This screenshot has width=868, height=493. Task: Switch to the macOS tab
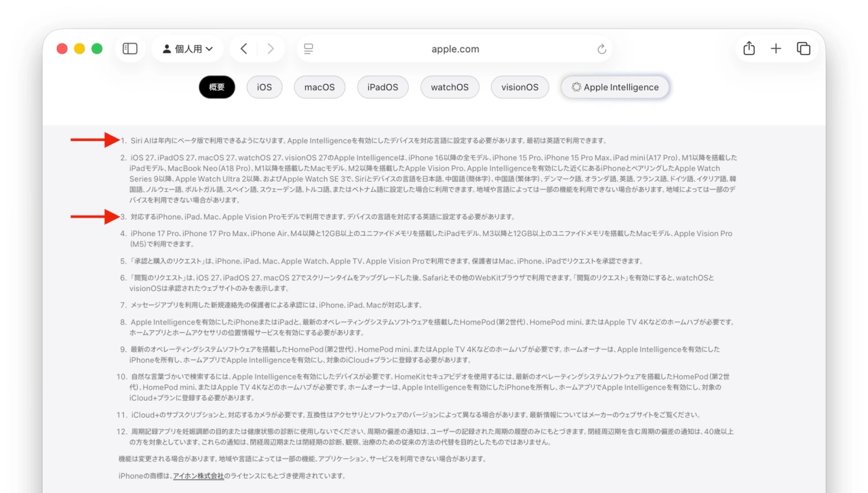(319, 87)
